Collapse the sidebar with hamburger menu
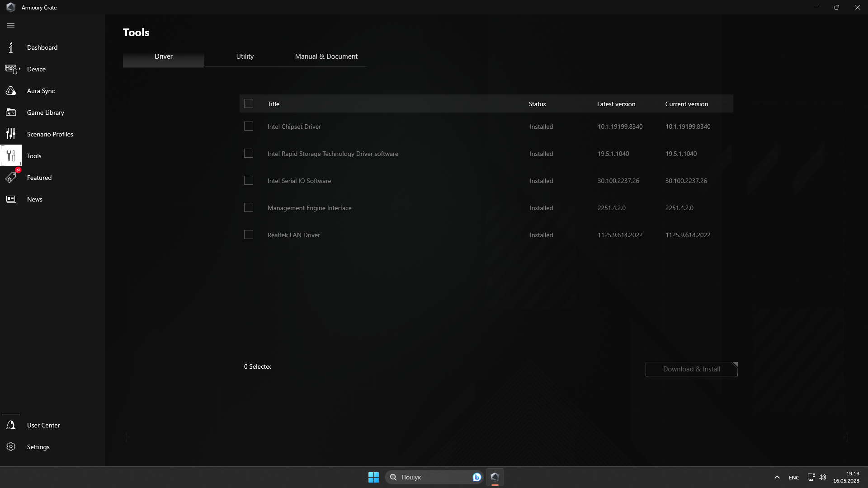The width and height of the screenshot is (868, 488). click(11, 25)
